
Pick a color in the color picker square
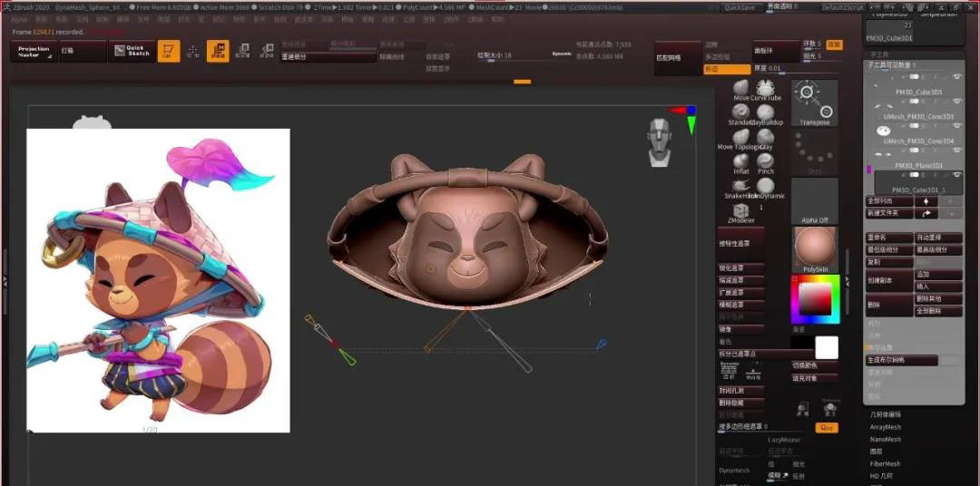coord(816,299)
